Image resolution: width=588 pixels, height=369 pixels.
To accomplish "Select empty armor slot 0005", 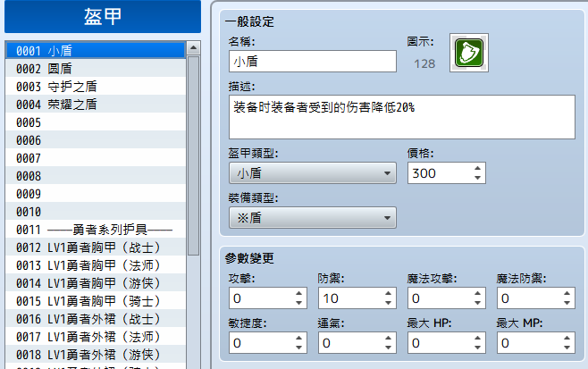I will (96, 122).
